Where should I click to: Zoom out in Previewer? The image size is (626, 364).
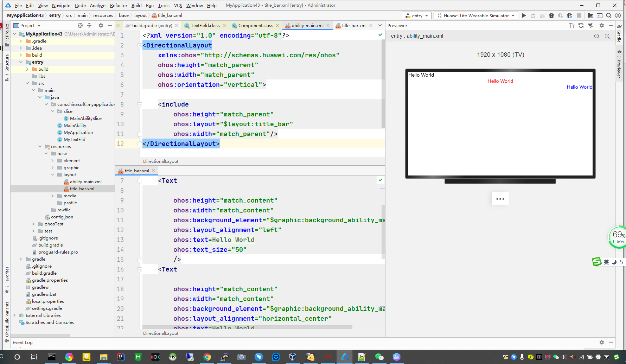coord(597,36)
